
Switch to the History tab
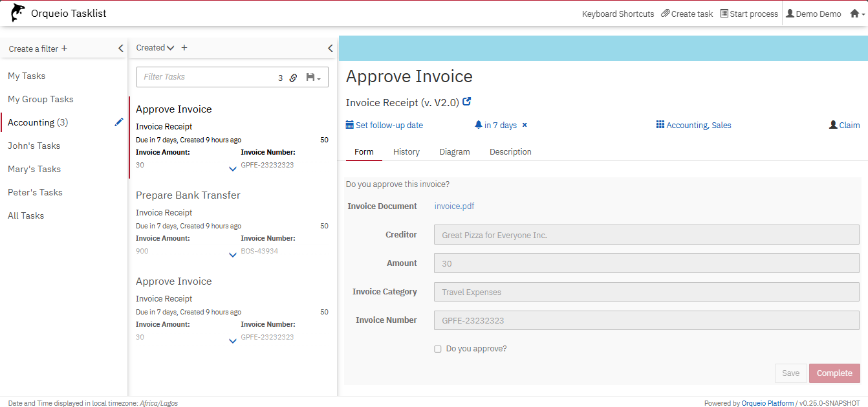pos(406,152)
